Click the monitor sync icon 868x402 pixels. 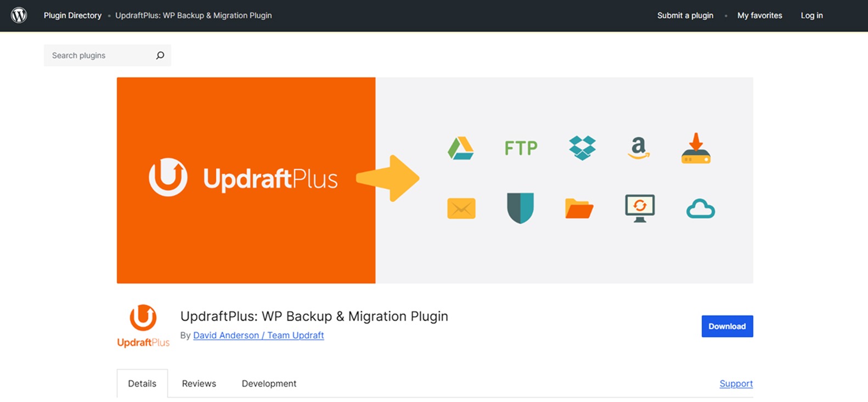[x=640, y=208]
